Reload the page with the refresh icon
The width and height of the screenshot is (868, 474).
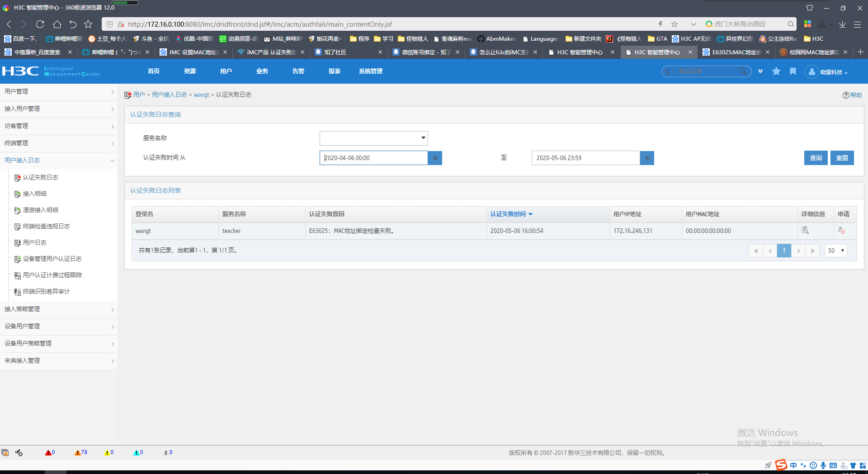40,24
